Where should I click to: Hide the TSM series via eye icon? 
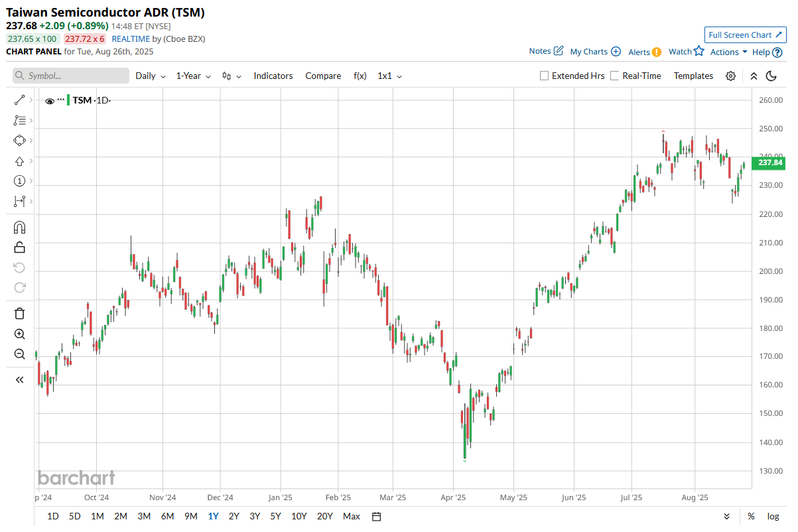(x=49, y=101)
